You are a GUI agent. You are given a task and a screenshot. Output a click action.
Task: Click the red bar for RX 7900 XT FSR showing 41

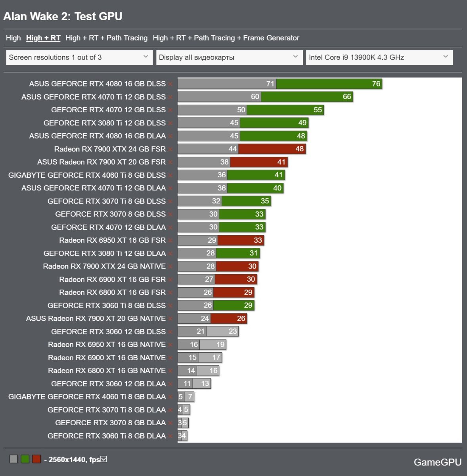click(x=258, y=162)
